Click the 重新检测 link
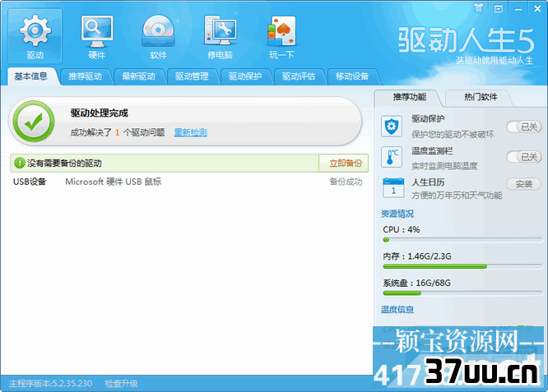The width and height of the screenshot is (548, 392). [190, 132]
